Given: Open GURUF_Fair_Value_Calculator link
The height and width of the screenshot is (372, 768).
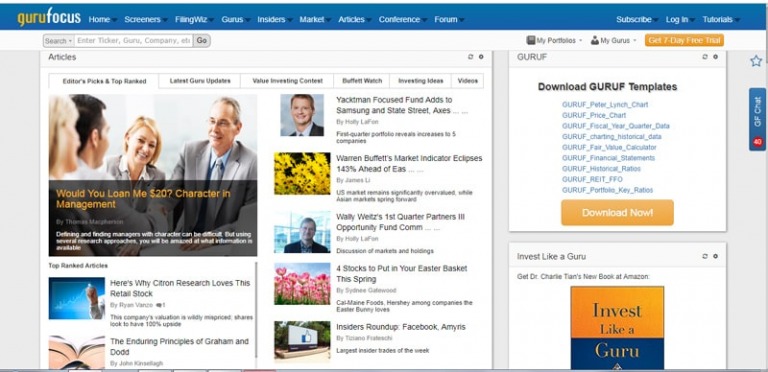Looking at the screenshot, I should (x=609, y=147).
